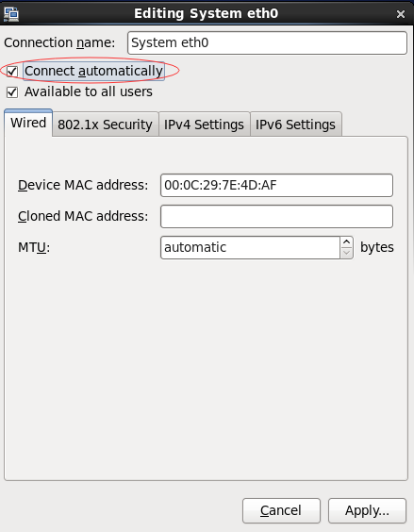Screen dimensions: 414x532
Task: Decrease MTU with the down arrow
Action: tap(346, 253)
